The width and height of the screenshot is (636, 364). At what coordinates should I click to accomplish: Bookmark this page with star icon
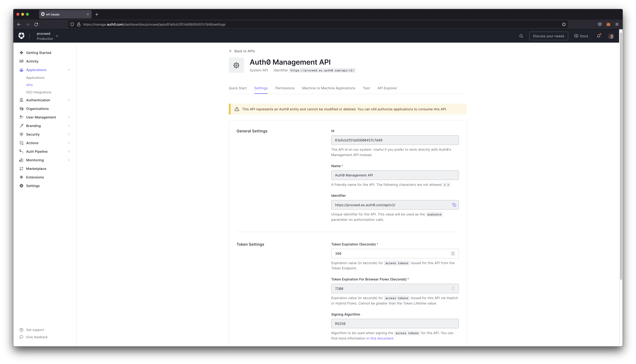tap(564, 25)
